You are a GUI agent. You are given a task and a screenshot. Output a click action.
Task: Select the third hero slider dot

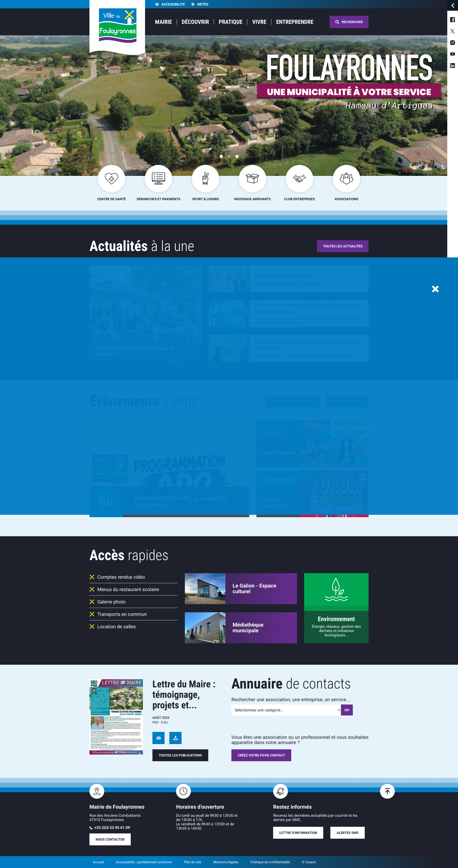click(x=237, y=156)
